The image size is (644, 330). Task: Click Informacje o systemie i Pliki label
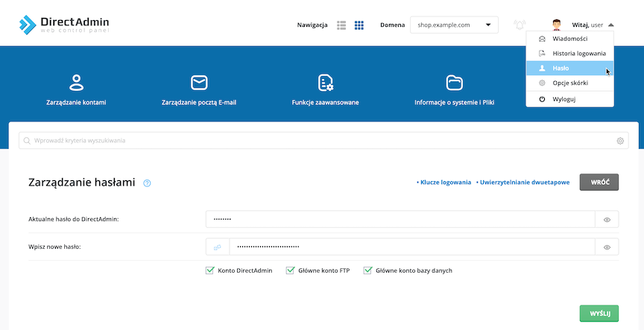click(454, 103)
